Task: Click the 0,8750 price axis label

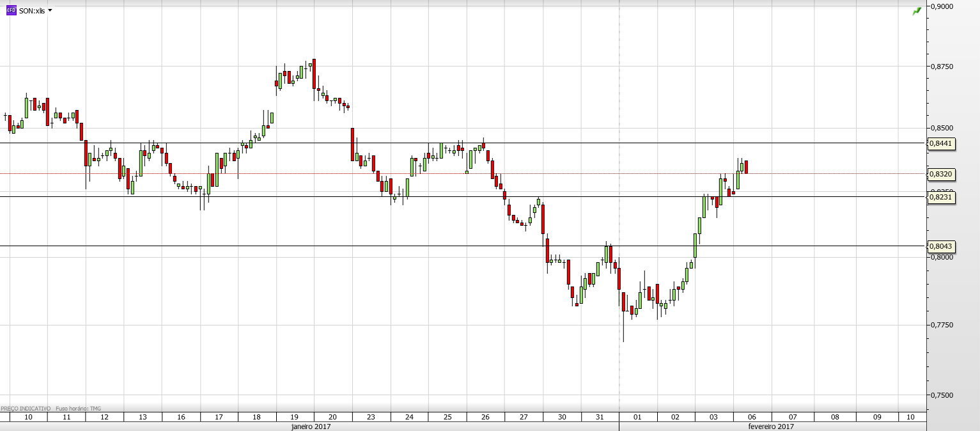Action: tap(942, 67)
